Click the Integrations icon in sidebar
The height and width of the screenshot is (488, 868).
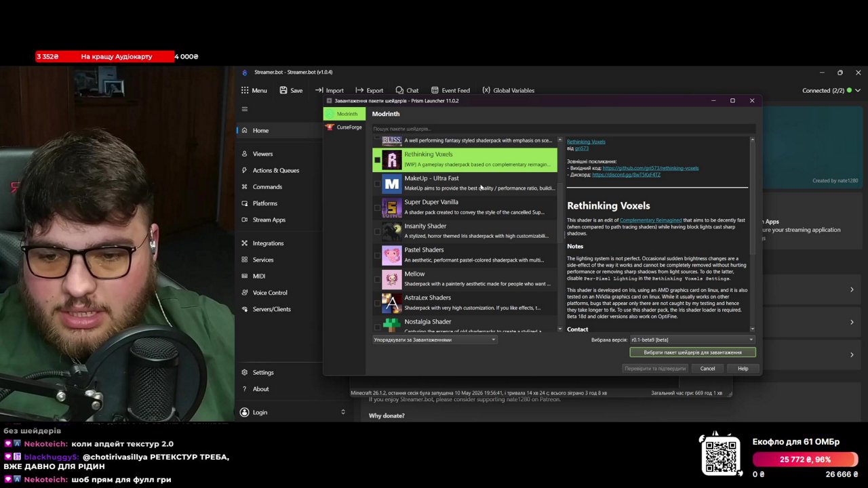(245, 243)
